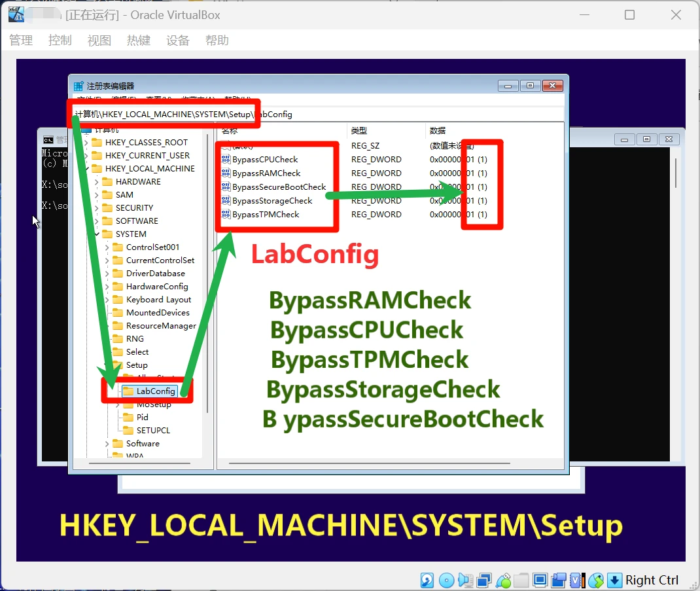Expand the DriverDatabase key
Screen dimensions: 700x591
pos(107,274)
